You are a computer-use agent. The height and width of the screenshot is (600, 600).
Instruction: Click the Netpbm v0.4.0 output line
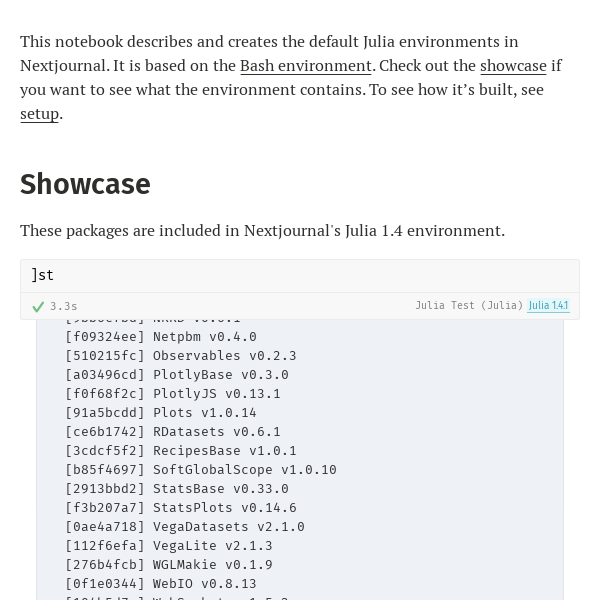161,337
